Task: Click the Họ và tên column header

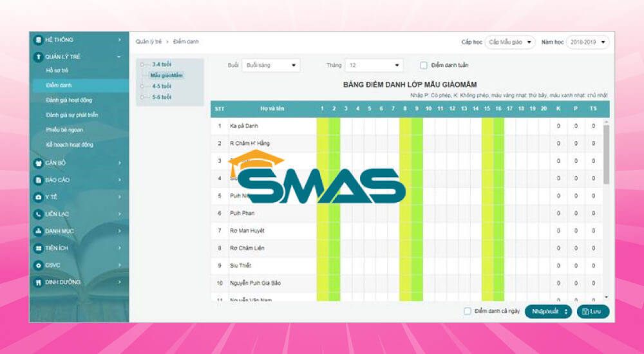Action: (272, 109)
